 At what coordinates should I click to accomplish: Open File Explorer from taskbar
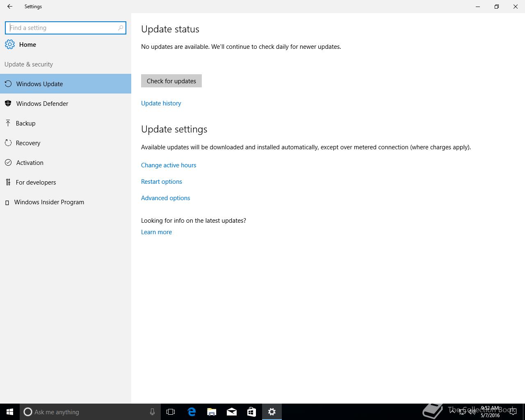coord(212,412)
